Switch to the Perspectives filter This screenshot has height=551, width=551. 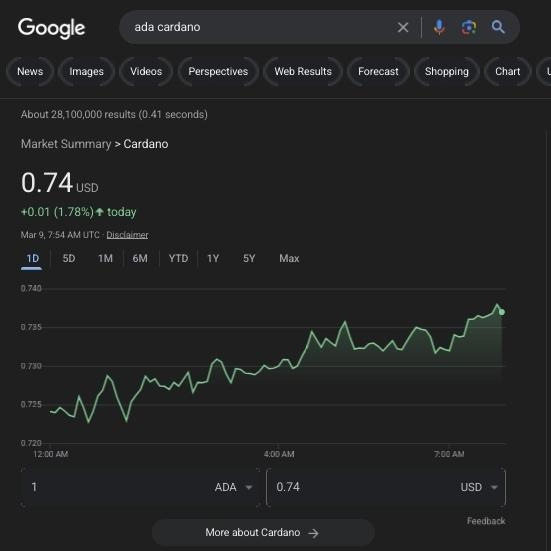point(218,71)
